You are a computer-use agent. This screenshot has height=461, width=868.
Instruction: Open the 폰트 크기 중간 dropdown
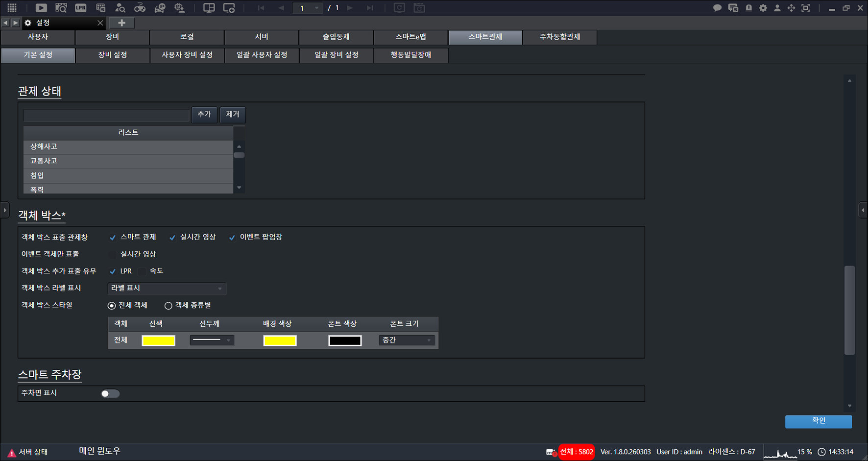407,340
